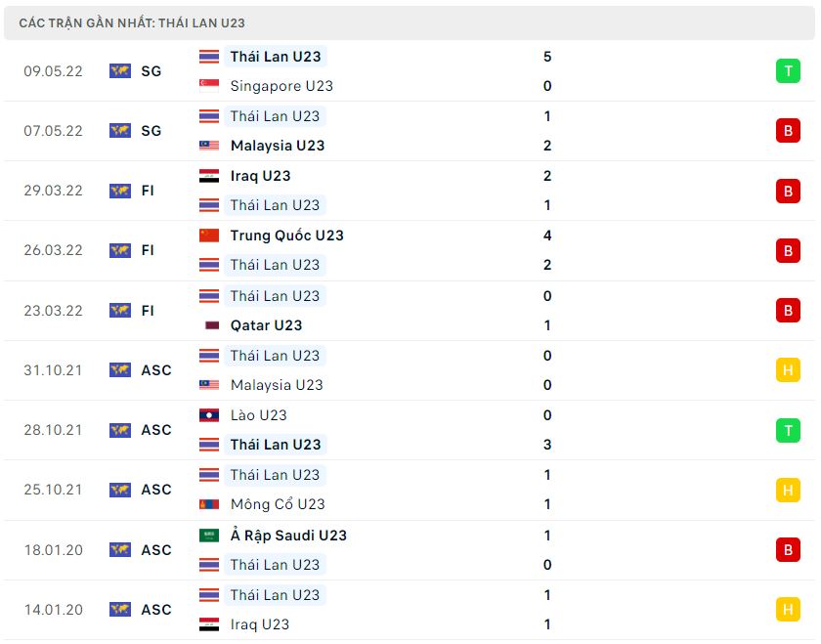Click the Mongolia flag beside Mông Cổ U23
This screenshot has width=821, height=644.
(x=209, y=504)
